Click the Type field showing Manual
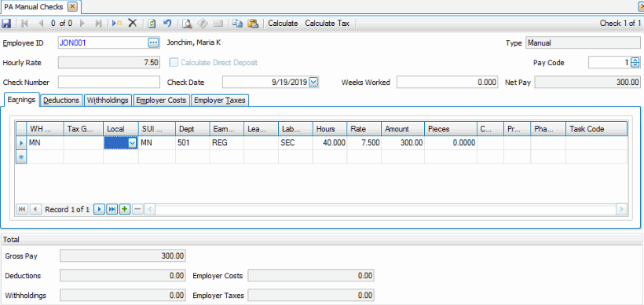Screen dimensions: 644x305 583,42
